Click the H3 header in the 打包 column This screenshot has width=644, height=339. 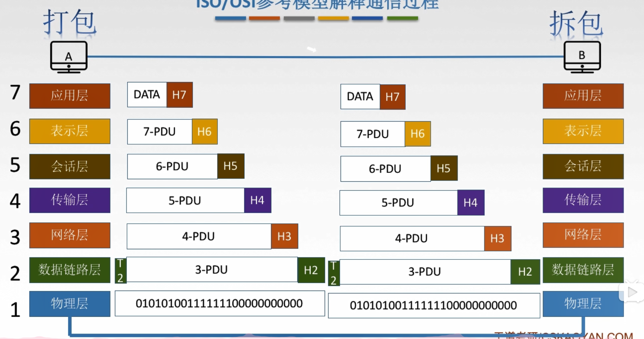pyautogui.click(x=285, y=236)
